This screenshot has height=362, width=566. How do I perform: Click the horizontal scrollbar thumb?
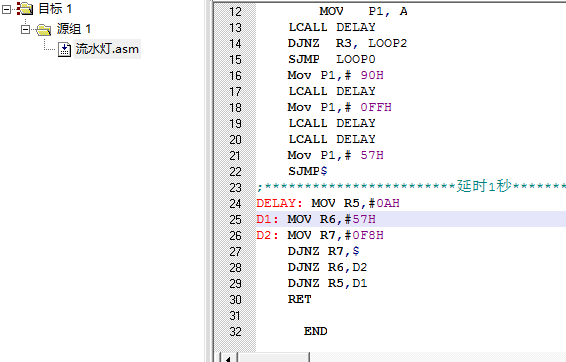point(273,357)
